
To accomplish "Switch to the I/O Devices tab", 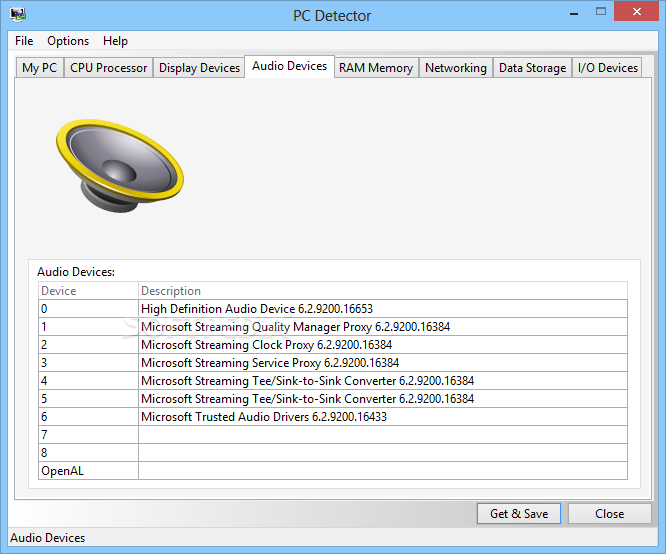I will 608,68.
